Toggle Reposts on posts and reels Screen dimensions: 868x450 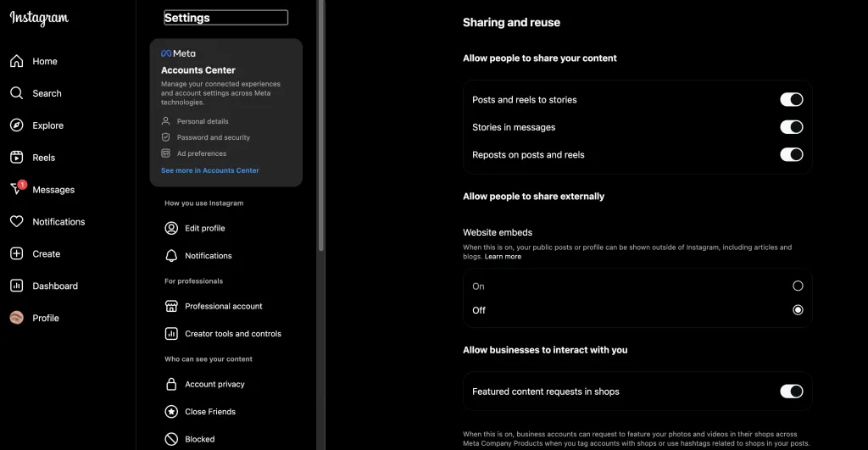[790, 155]
